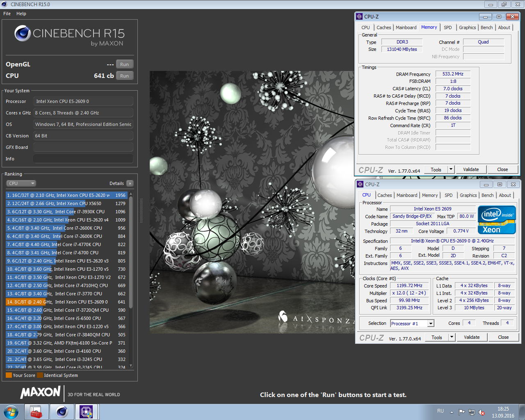Screen dimensions: 525x420
Task: Click the Action Center flag tray icon
Action: pos(462,412)
